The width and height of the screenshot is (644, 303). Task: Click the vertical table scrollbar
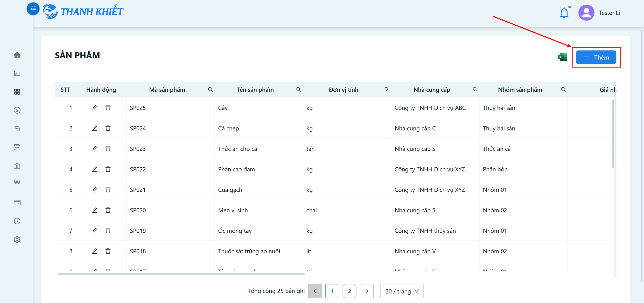click(613, 134)
